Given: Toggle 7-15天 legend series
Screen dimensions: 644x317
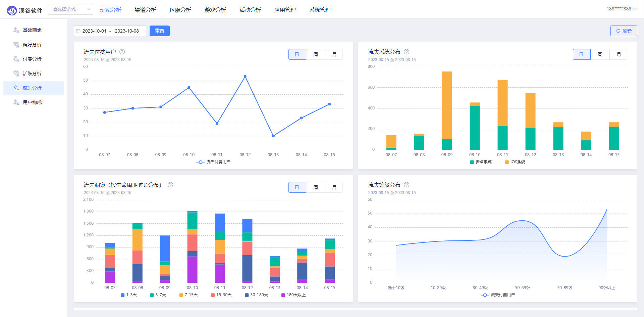Looking at the screenshot, I should (189, 295).
